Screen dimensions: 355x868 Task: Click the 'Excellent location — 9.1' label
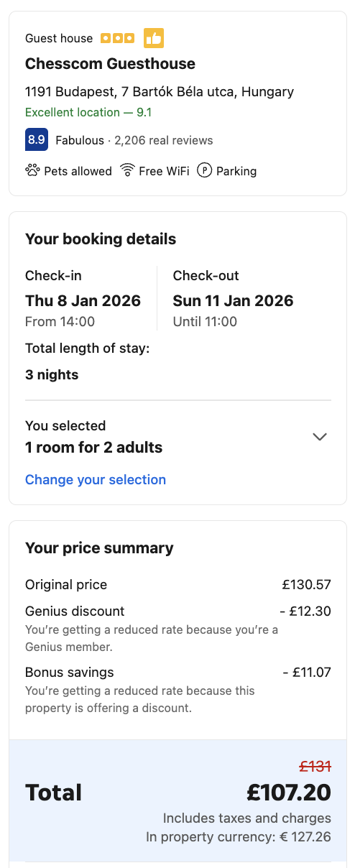tap(88, 112)
